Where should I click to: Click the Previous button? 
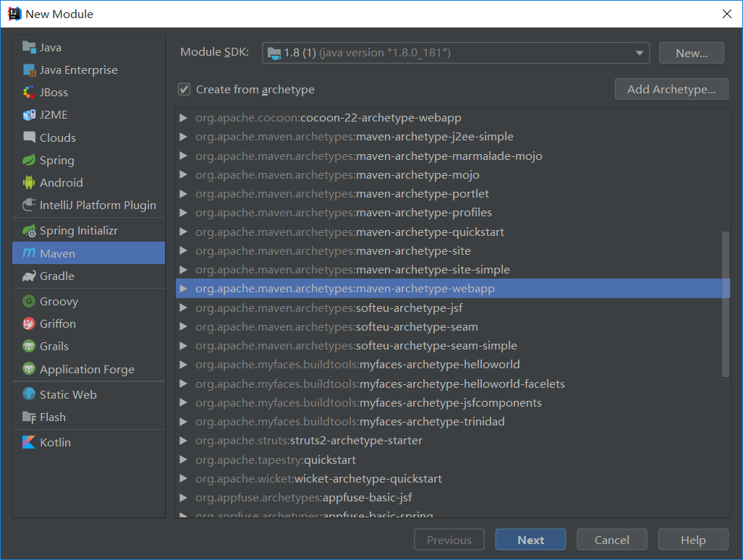[x=449, y=540]
